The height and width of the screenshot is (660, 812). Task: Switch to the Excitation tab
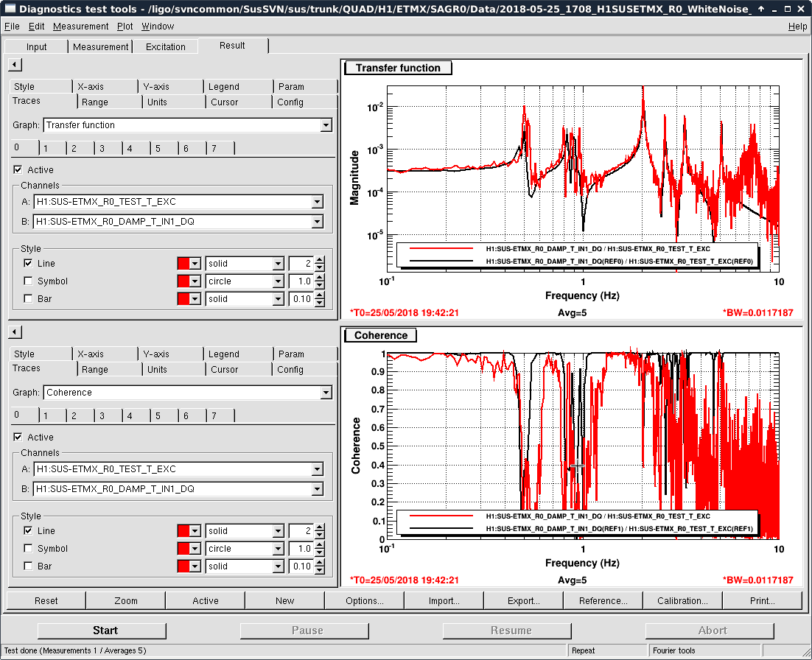coord(166,47)
